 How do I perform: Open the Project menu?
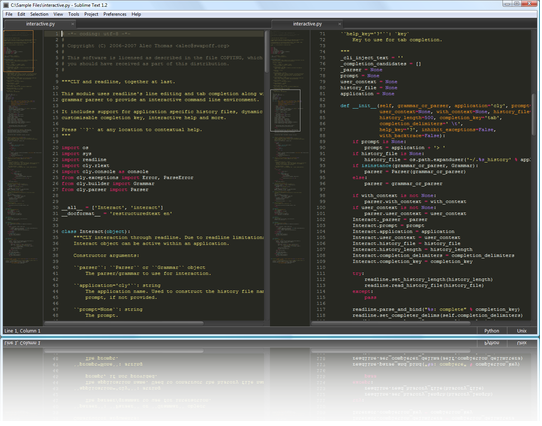click(x=91, y=14)
